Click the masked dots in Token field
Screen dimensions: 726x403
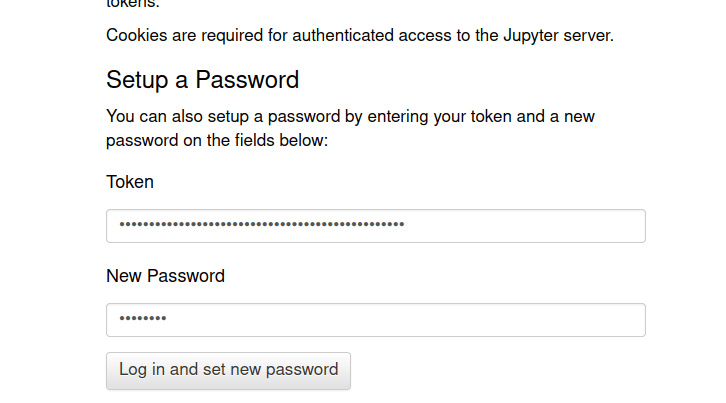tap(261, 226)
